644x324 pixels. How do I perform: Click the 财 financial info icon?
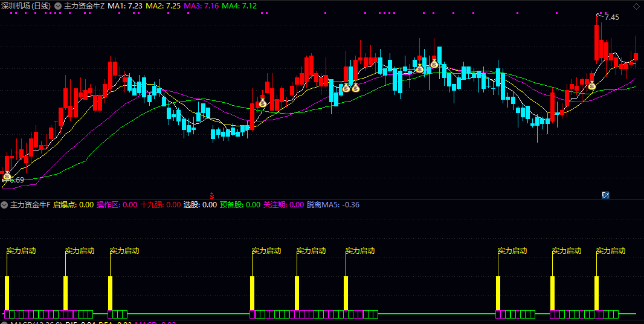pyautogui.click(x=605, y=195)
